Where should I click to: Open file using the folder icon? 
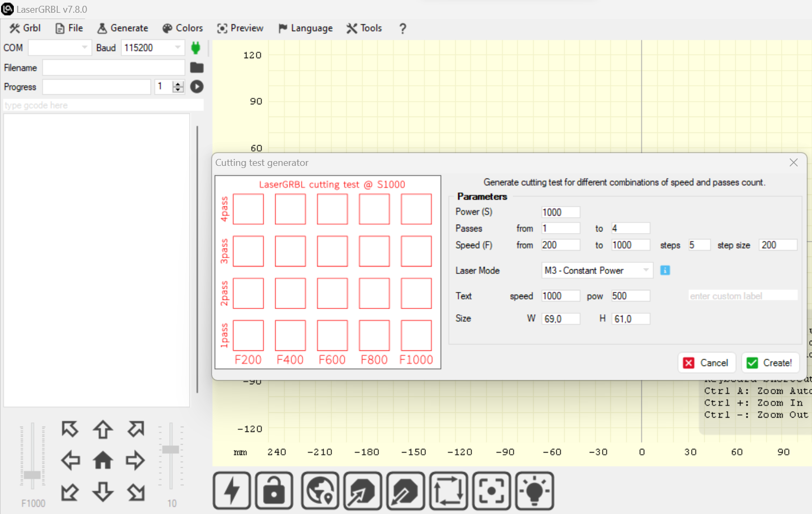coord(197,67)
